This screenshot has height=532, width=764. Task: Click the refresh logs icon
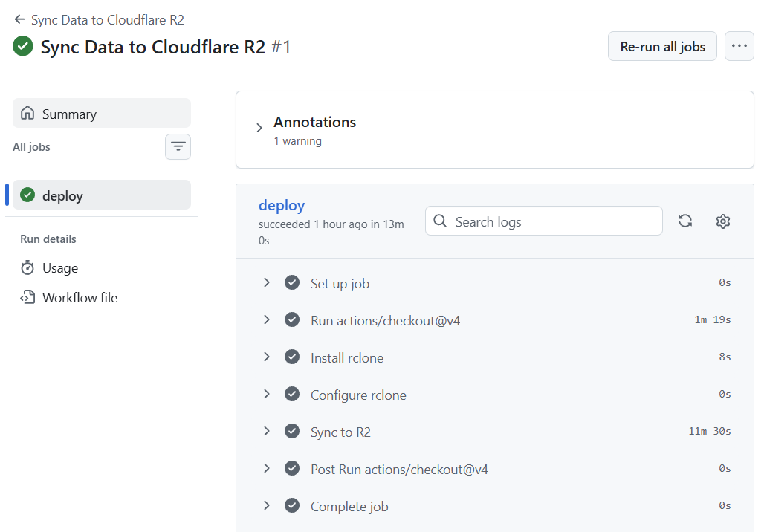(x=685, y=221)
